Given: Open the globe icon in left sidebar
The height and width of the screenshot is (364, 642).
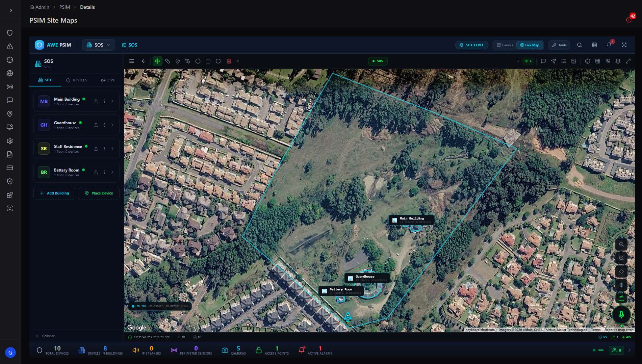Looking at the screenshot, I should coord(10,73).
